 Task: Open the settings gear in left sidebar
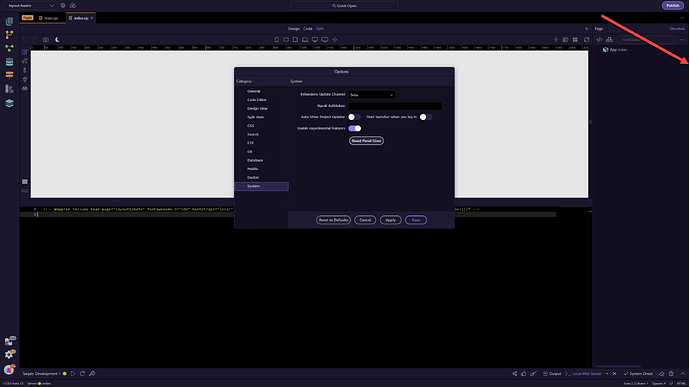pyautogui.click(x=9, y=354)
